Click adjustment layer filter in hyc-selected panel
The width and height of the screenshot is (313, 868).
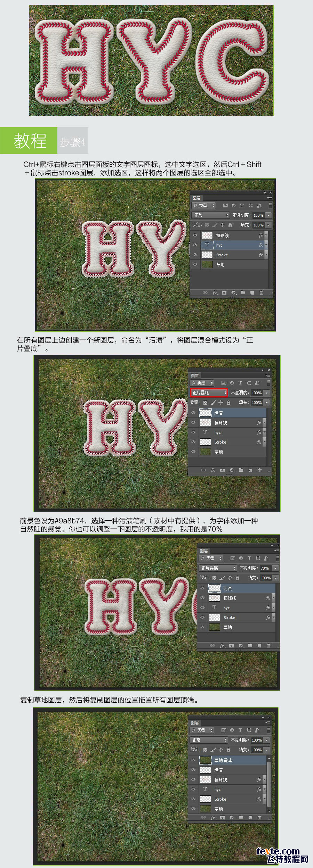234,206
